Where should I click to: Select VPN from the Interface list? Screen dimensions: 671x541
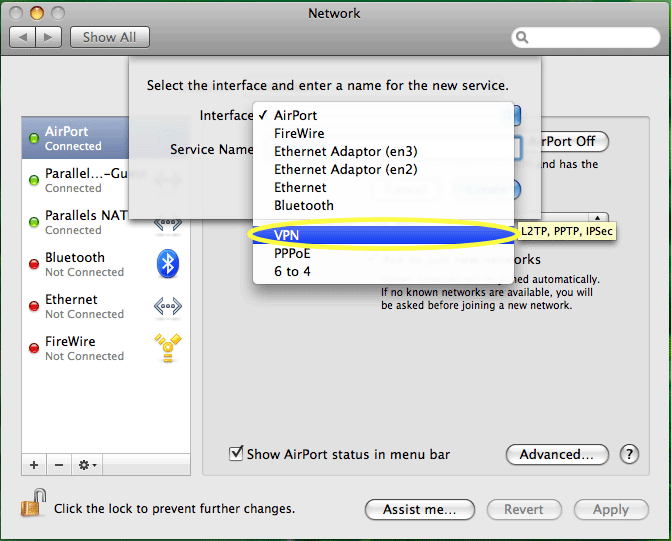(x=287, y=234)
